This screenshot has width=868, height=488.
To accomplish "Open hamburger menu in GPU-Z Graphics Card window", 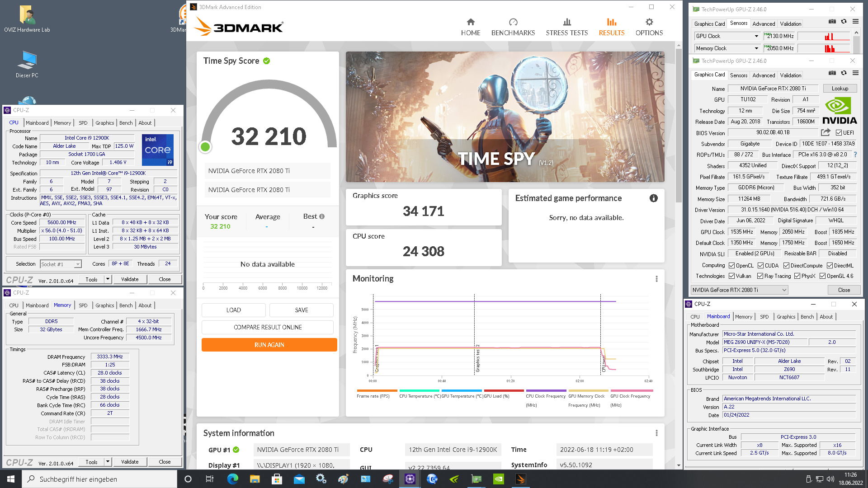I will [x=855, y=73].
